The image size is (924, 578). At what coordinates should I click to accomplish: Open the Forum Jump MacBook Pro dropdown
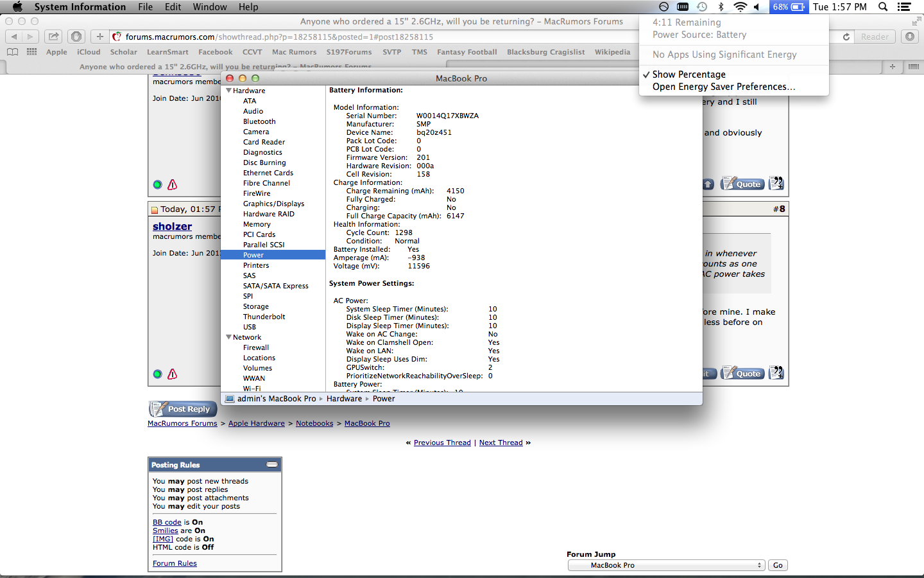667,565
